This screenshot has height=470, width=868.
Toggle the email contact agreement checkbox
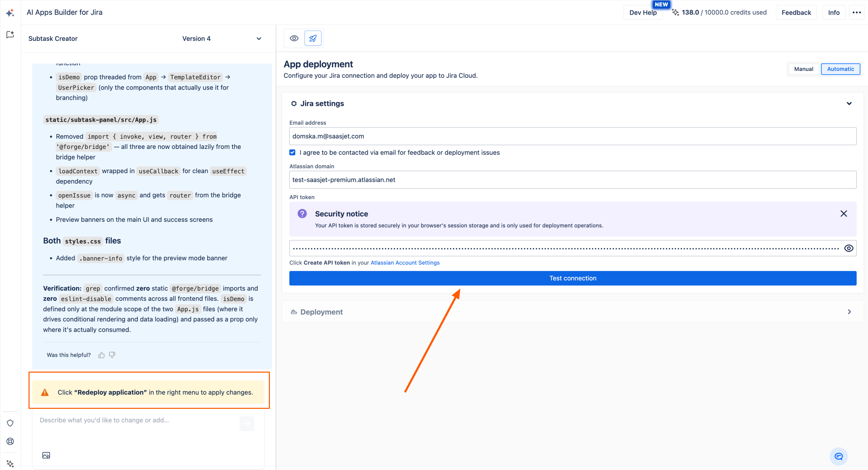click(293, 152)
